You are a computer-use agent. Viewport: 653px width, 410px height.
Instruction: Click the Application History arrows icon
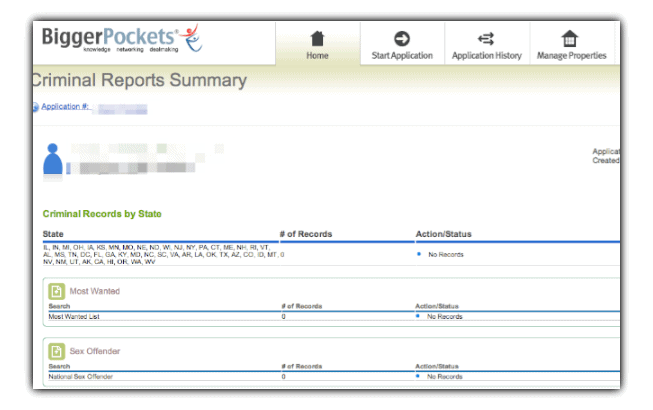[x=486, y=39]
